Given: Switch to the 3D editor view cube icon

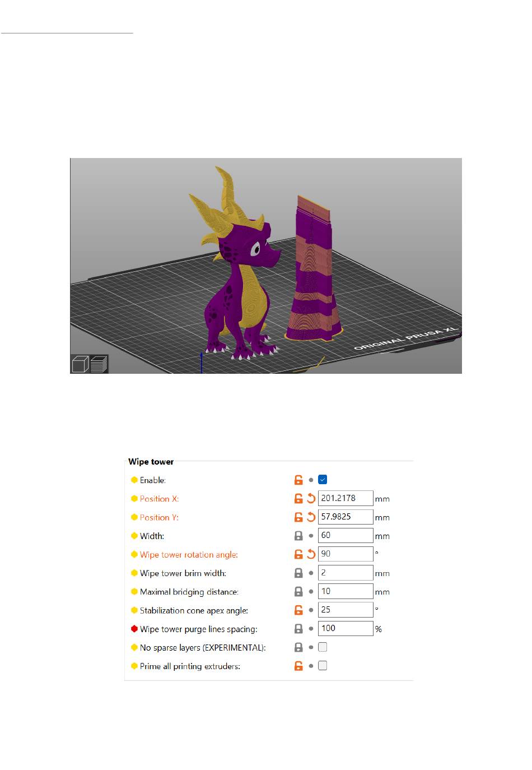Looking at the screenshot, I should (x=81, y=364).
